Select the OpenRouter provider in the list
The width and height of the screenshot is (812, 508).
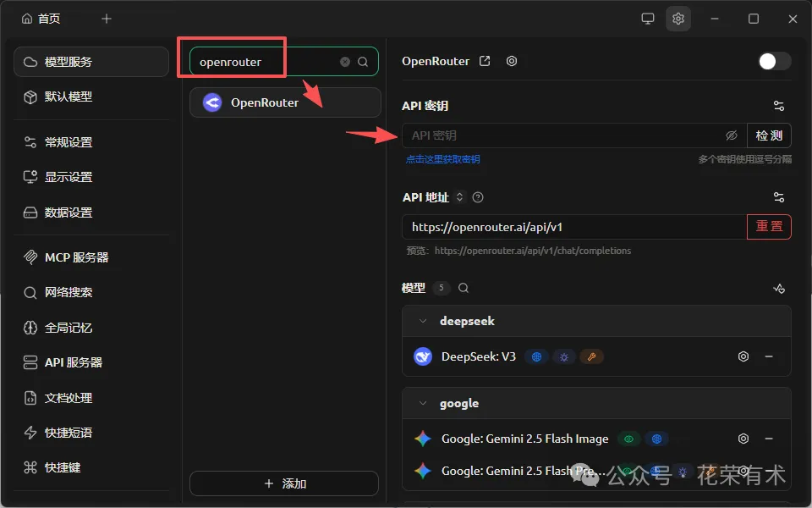285,102
